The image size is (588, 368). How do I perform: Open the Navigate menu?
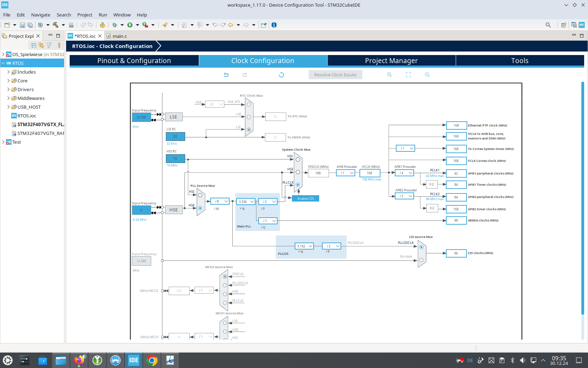pyautogui.click(x=40, y=15)
